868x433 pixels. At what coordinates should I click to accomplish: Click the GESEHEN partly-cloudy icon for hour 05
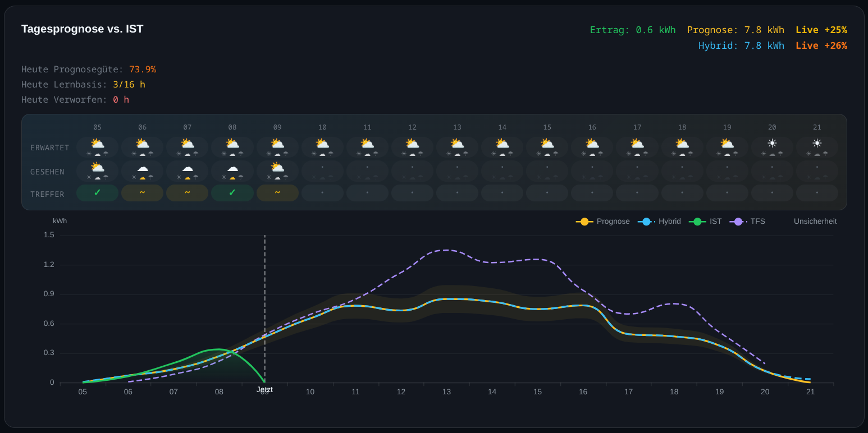click(x=98, y=167)
